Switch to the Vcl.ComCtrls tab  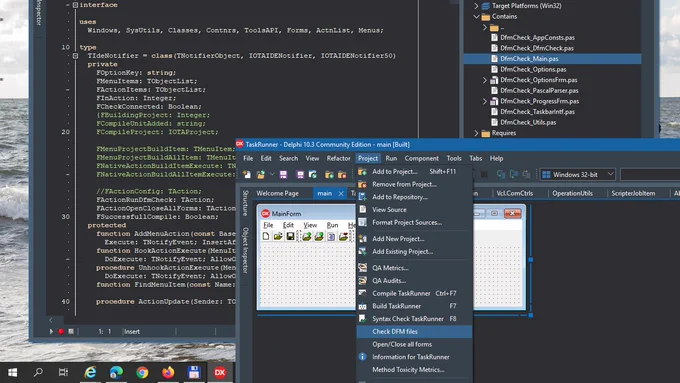(x=514, y=193)
